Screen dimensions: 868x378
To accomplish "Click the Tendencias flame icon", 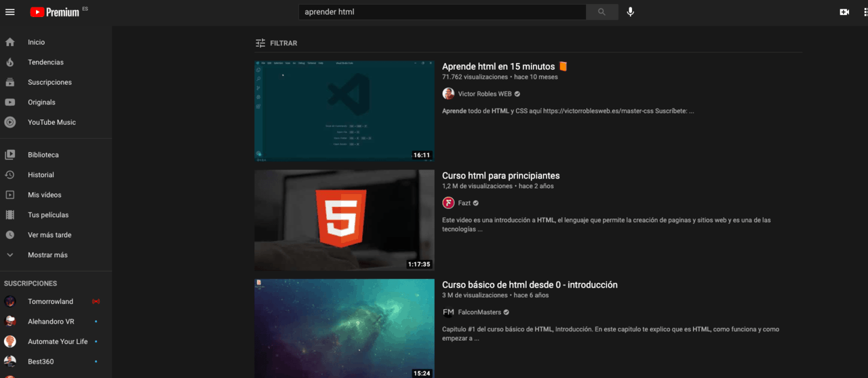I will pos(10,62).
